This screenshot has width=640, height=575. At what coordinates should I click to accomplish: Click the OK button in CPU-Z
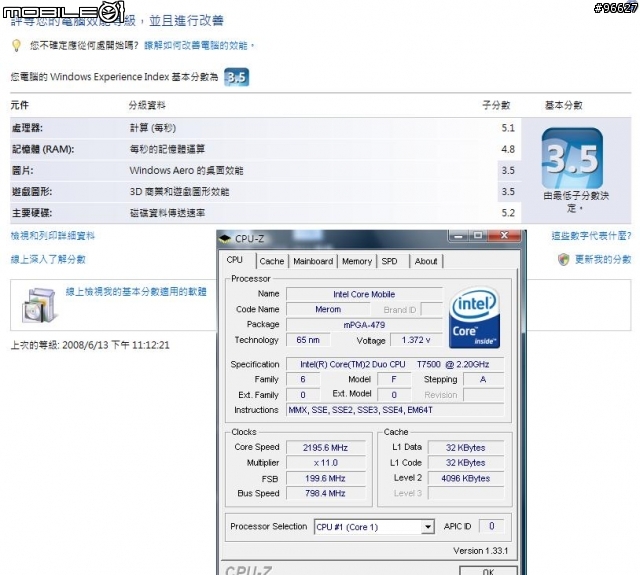click(488, 571)
